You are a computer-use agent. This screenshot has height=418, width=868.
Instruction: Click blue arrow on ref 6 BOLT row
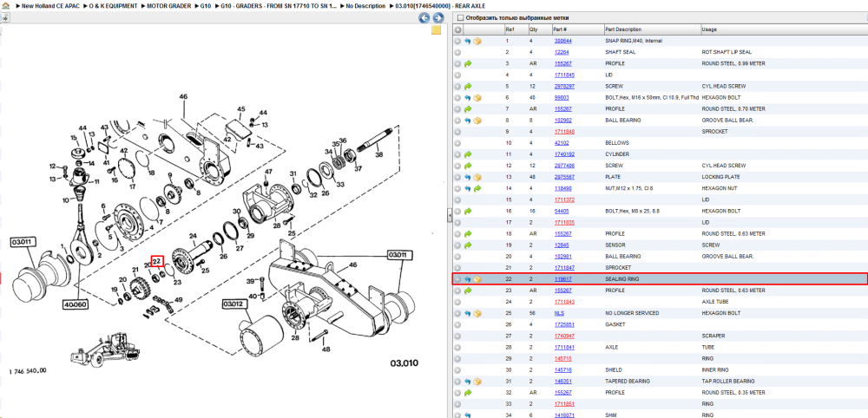pyautogui.click(x=468, y=97)
